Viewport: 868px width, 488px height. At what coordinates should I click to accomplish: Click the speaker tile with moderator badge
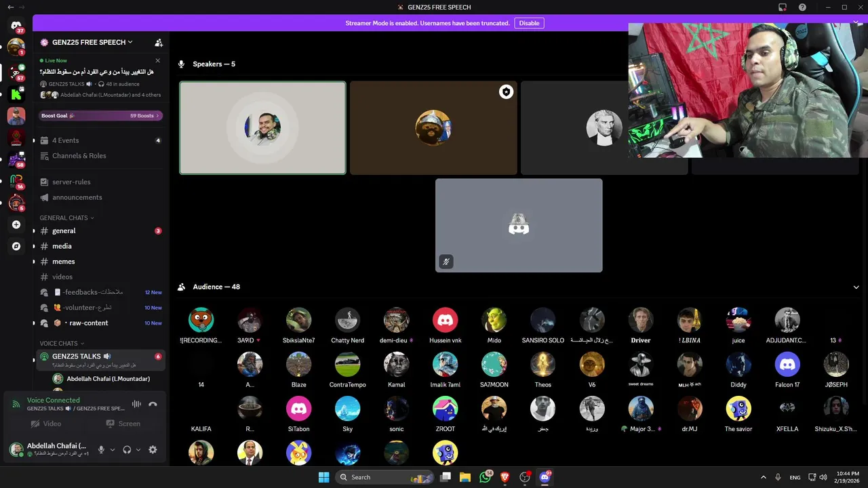(x=433, y=128)
